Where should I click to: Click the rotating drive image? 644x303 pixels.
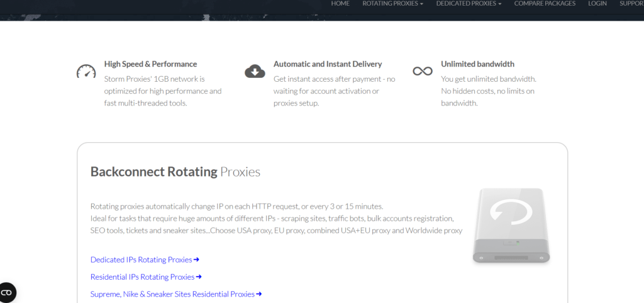coord(511,226)
